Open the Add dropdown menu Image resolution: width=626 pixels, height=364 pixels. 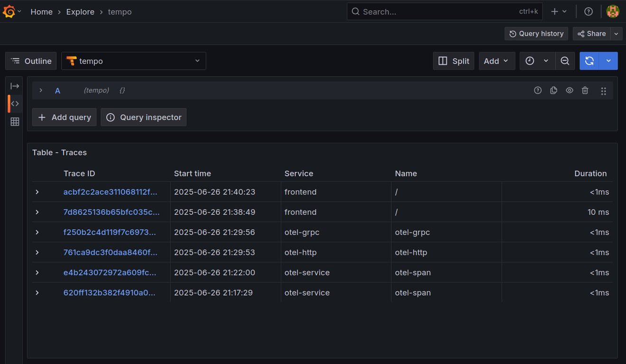(x=497, y=61)
